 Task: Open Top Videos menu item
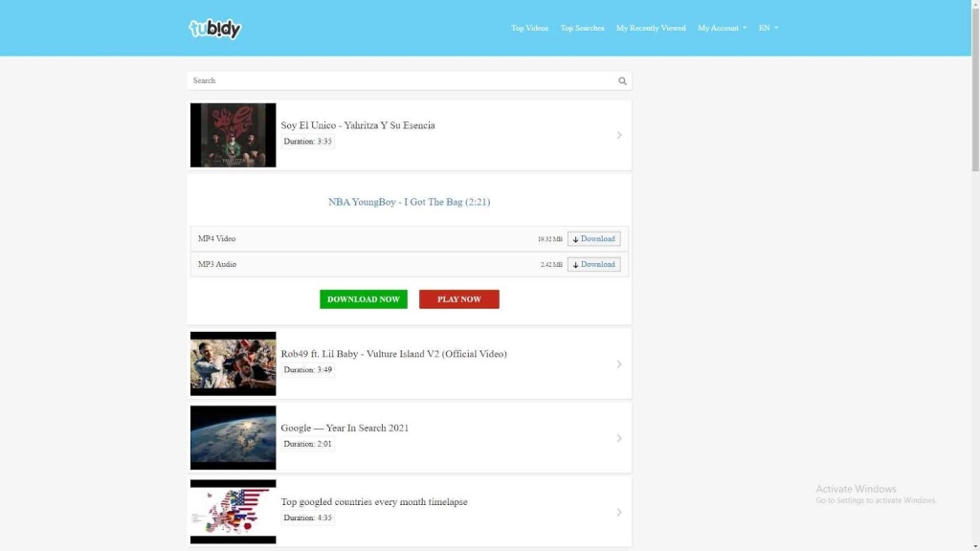click(x=529, y=28)
